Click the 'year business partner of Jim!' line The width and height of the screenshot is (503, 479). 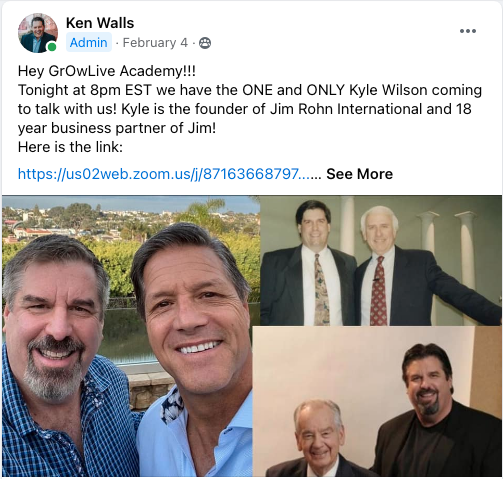pyautogui.click(x=117, y=128)
